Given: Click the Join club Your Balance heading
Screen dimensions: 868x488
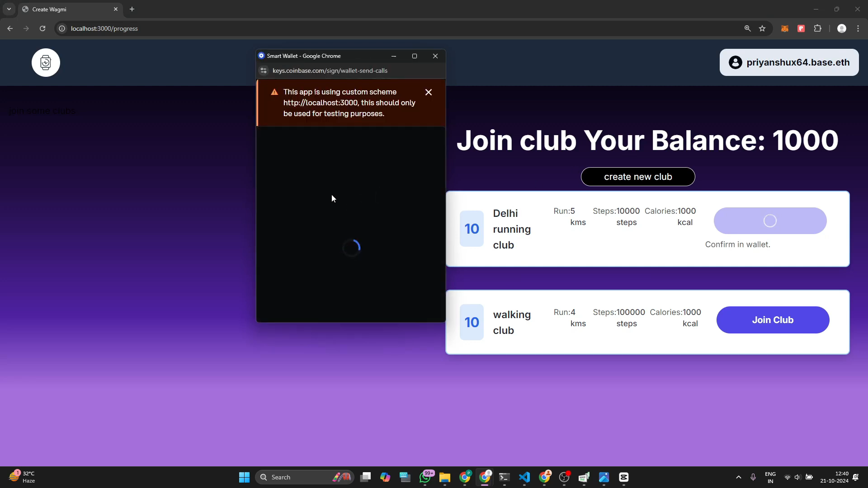Looking at the screenshot, I should click(647, 140).
